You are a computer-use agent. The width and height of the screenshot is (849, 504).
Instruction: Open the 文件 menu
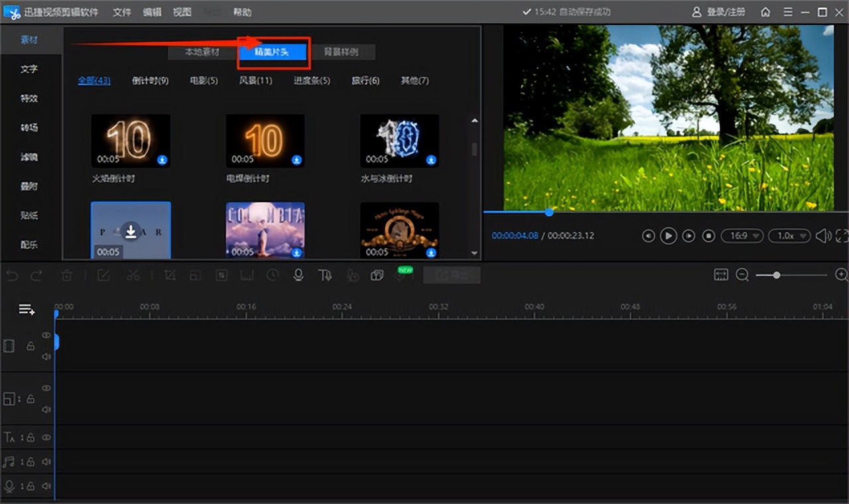point(122,12)
